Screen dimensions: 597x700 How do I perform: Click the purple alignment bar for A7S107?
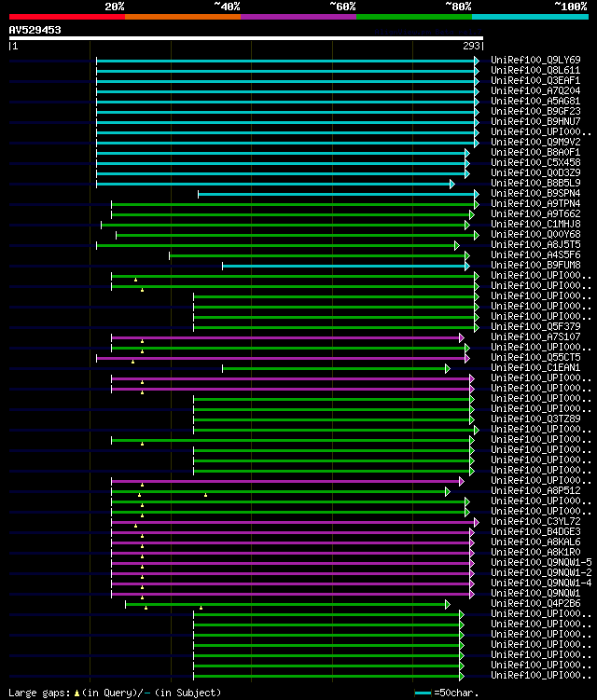pyautogui.click(x=286, y=338)
